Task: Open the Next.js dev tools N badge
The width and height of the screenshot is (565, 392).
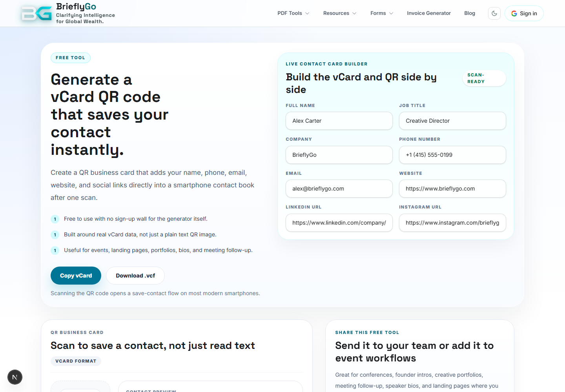Action: [15, 377]
